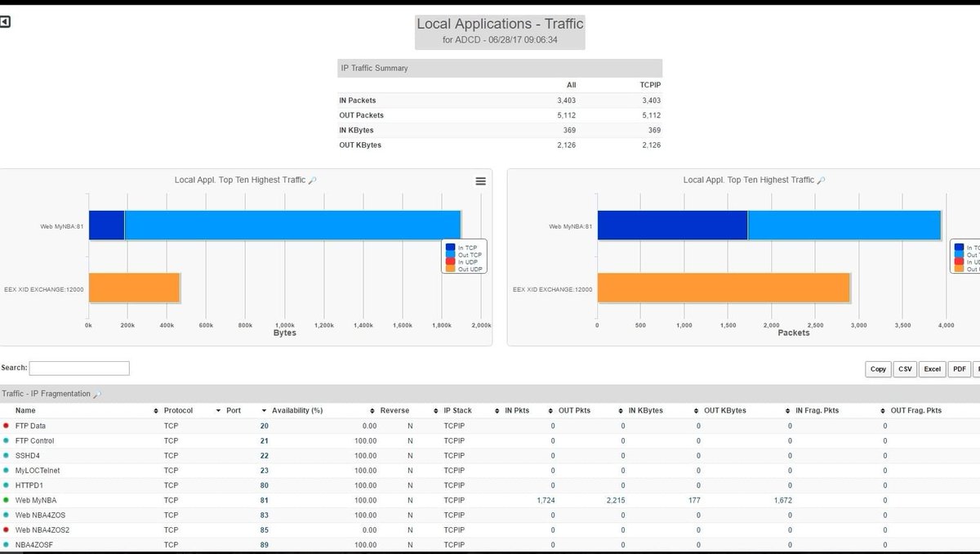Toggle the In TCP series in the legend
Screen dimensions: 980x554
[465, 247]
